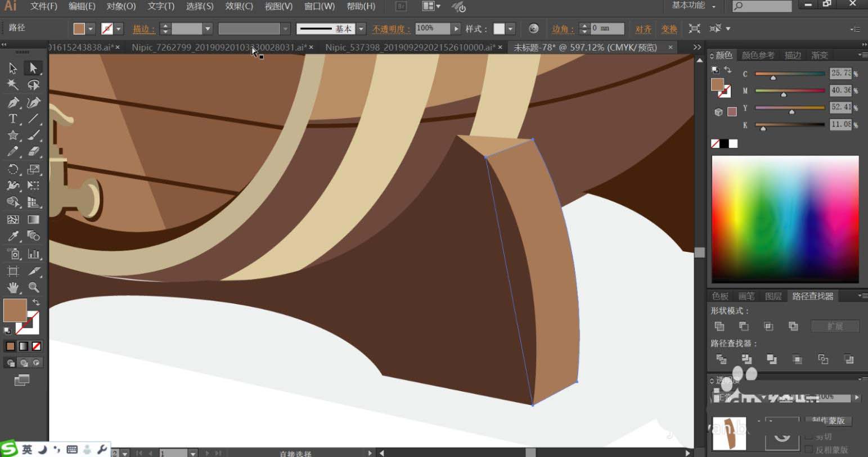The height and width of the screenshot is (457, 868).
Task: Pick the Rotate tool
Action: pos(13,169)
